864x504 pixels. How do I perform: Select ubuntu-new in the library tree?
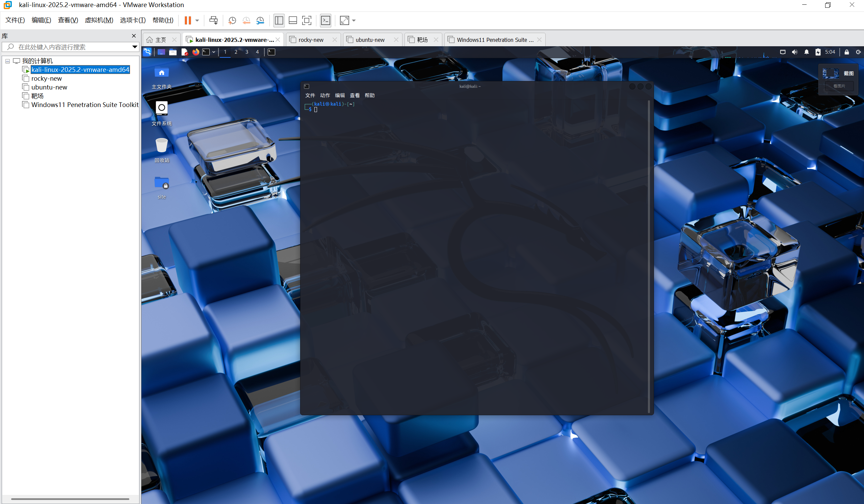(x=49, y=87)
